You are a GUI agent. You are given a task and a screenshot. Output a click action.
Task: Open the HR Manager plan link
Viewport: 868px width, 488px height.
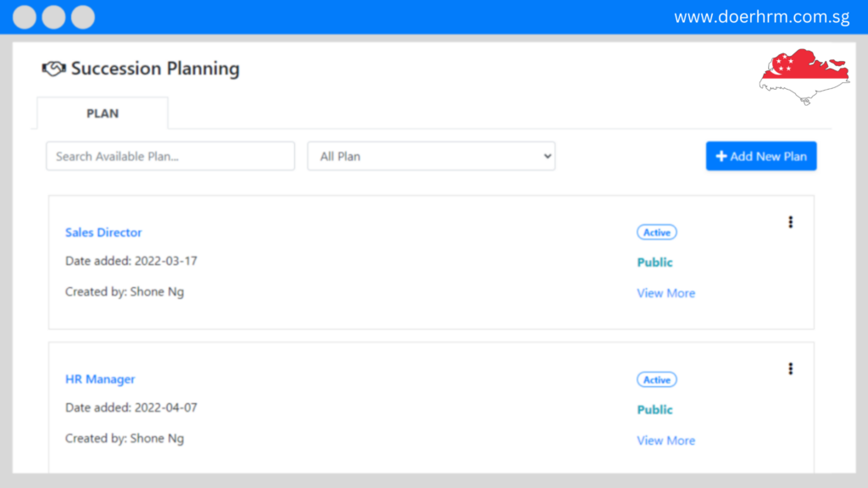[x=100, y=379]
